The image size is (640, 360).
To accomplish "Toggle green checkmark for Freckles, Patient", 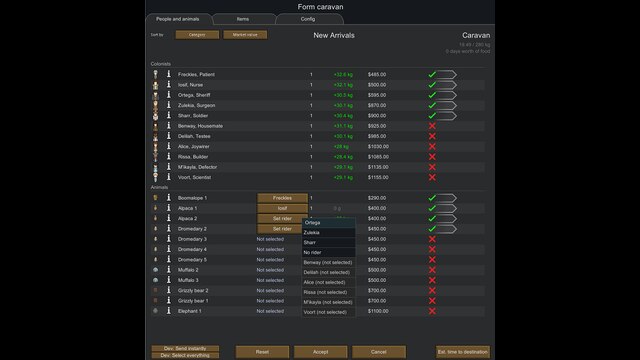I will [432, 74].
